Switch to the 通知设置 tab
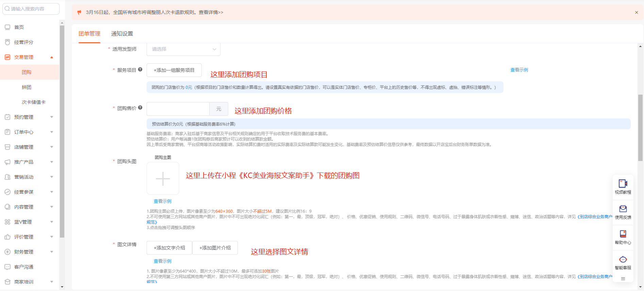Viewport: 644px width, 291px height. tap(122, 34)
